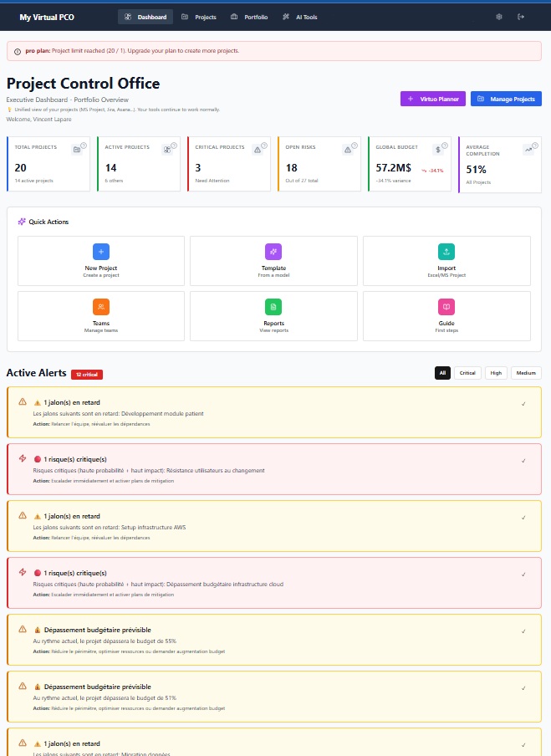
Task: Click the Manage Projects button
Action: pyautogui.click(x=506, y=99)
